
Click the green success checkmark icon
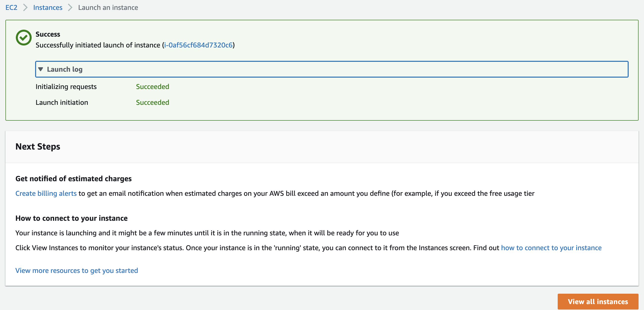(23, 38)
